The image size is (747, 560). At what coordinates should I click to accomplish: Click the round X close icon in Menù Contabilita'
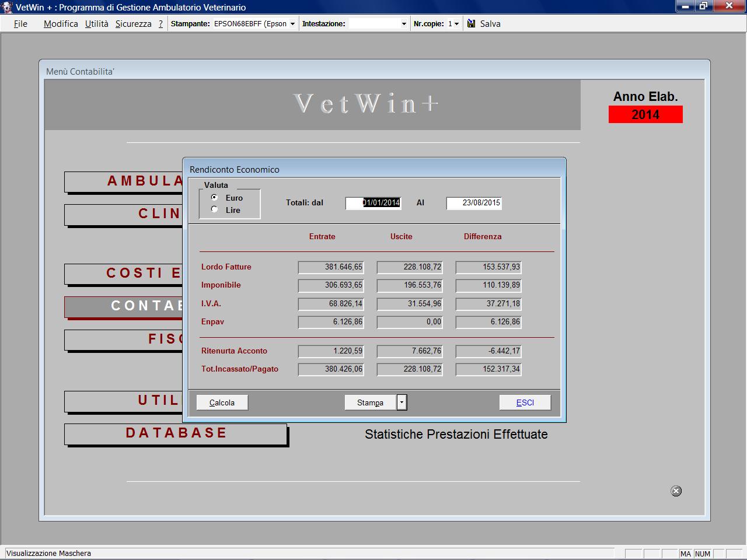pos(676,491)
